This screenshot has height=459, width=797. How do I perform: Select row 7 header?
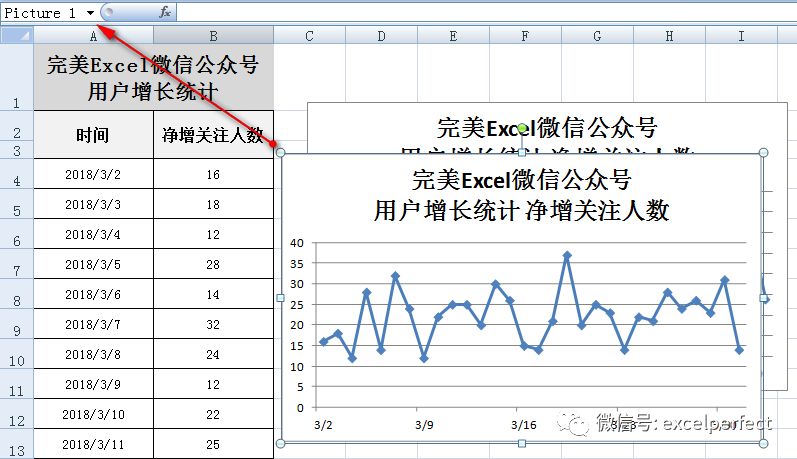pyautogui.click(x=17, y=264)
